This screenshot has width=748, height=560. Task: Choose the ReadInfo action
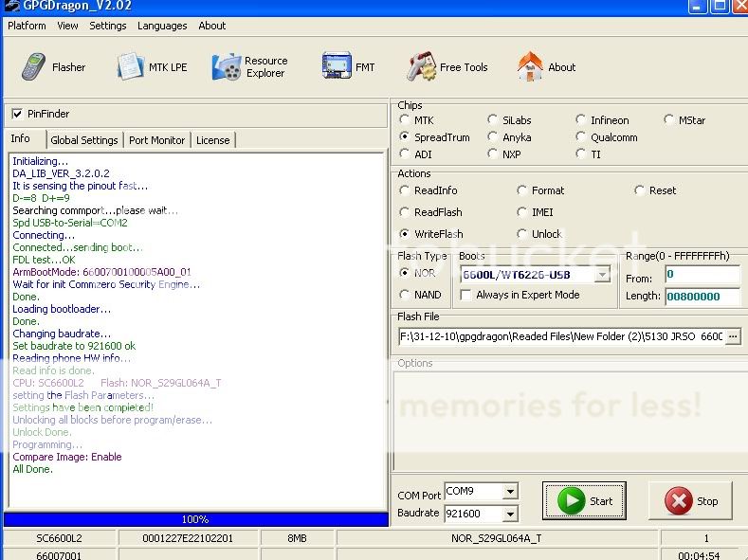click(x=404, y=190)
